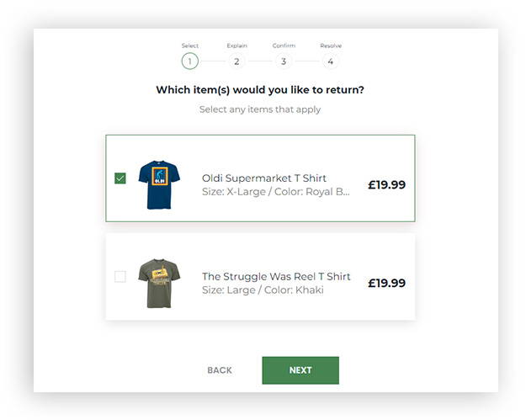
Task: Click the Select step label
Action: 190,45
